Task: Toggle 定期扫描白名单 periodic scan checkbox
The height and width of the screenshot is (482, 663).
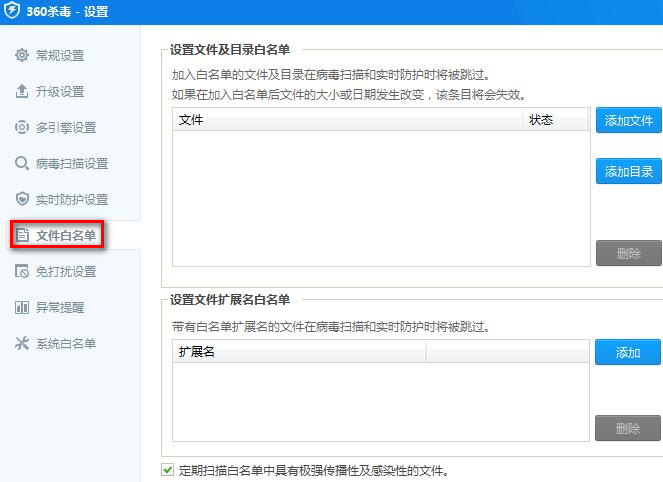Action: pos(167,470)
